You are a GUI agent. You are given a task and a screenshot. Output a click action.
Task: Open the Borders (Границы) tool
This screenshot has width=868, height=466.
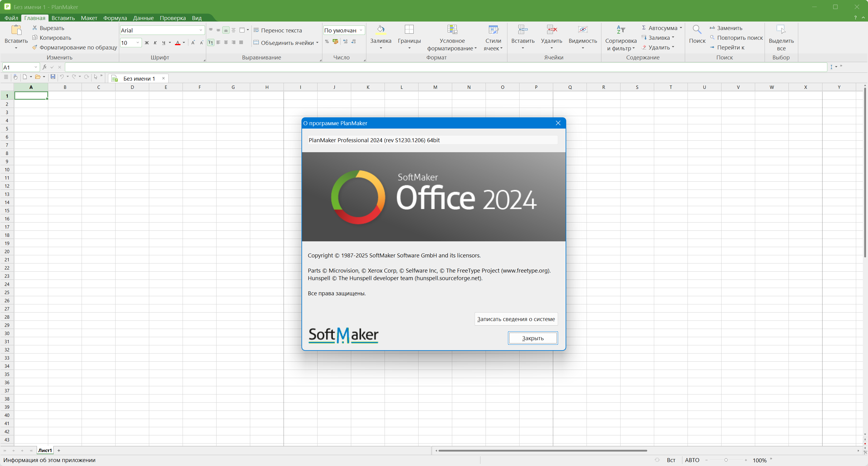[409, 37]
